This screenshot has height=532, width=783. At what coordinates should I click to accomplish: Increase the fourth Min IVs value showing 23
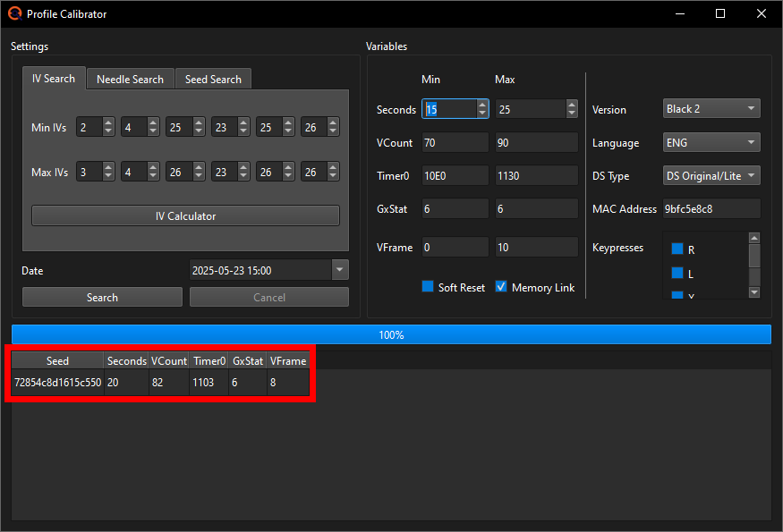243,122
